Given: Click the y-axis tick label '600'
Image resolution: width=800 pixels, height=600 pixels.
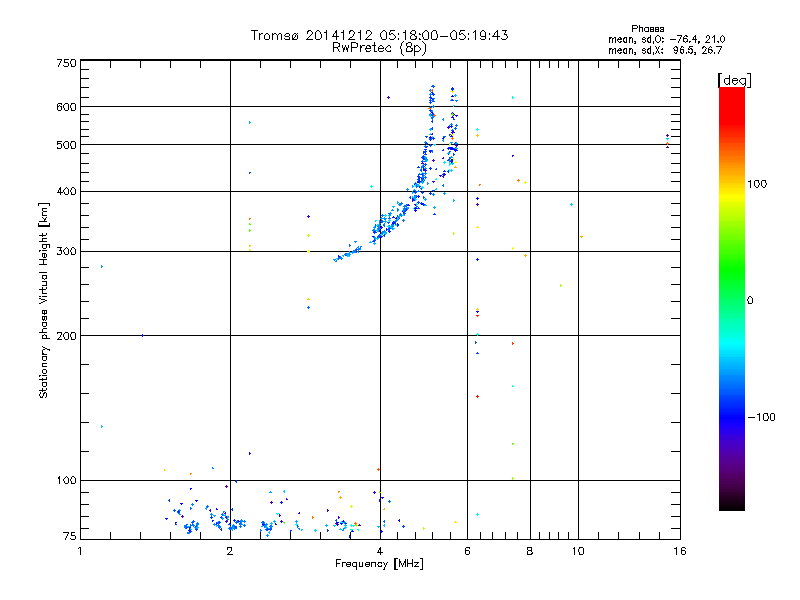Looking at the screenshot, I should click(x=66, y=107).
